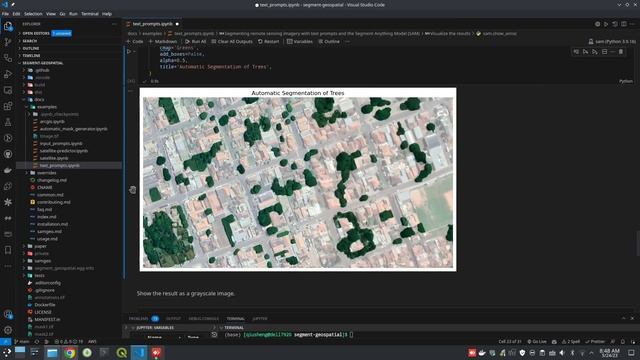The image size is (640, 360).
Task: Click the cell toolbar more actions ellipsis
Action: [612, 52]
